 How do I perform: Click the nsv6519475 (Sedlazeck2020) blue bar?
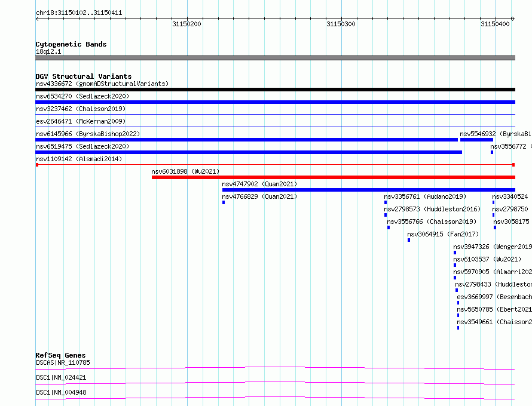click(x=249, y=152)
